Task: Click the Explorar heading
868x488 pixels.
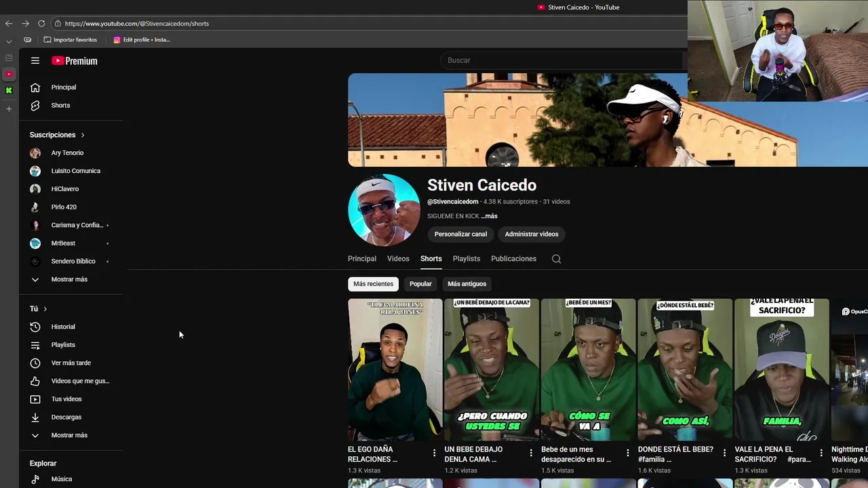Action: pos(43,464)
